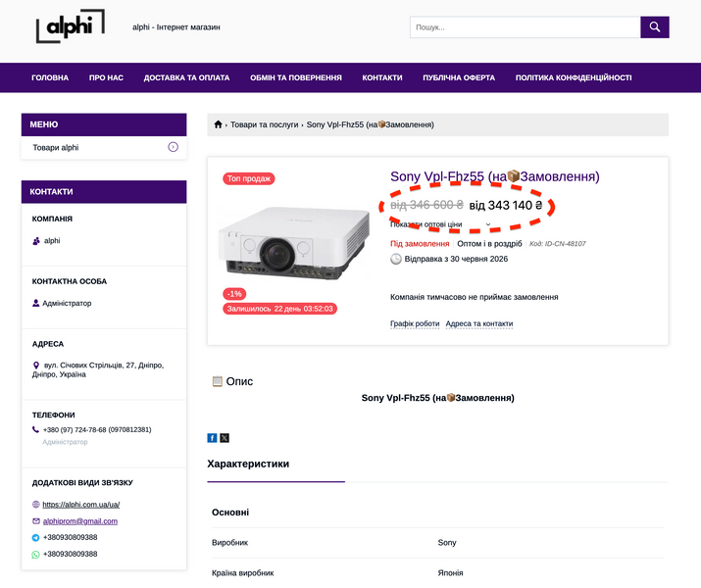This screenshot has width=701, height=588.
Task: Click the person icon beside Адміністратор
Action: 35,303
